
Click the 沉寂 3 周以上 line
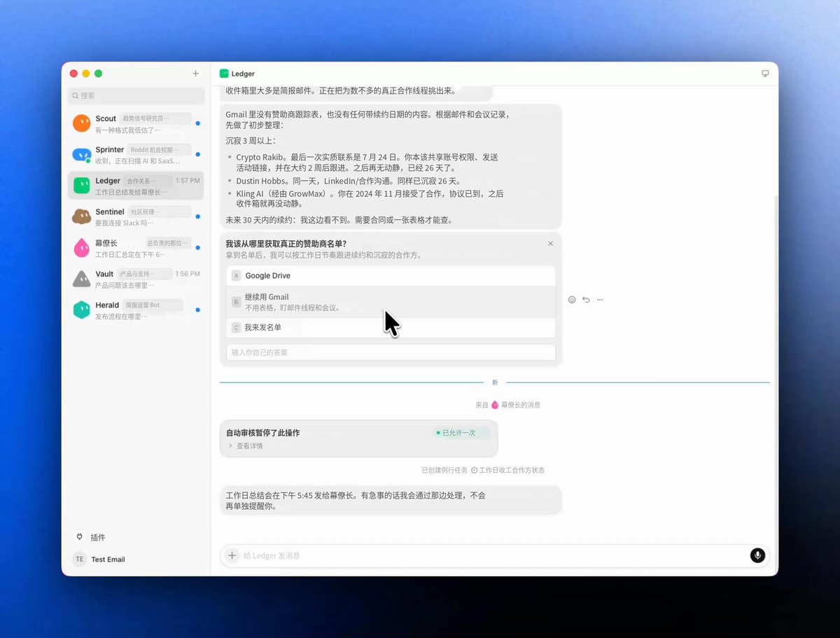251,141
